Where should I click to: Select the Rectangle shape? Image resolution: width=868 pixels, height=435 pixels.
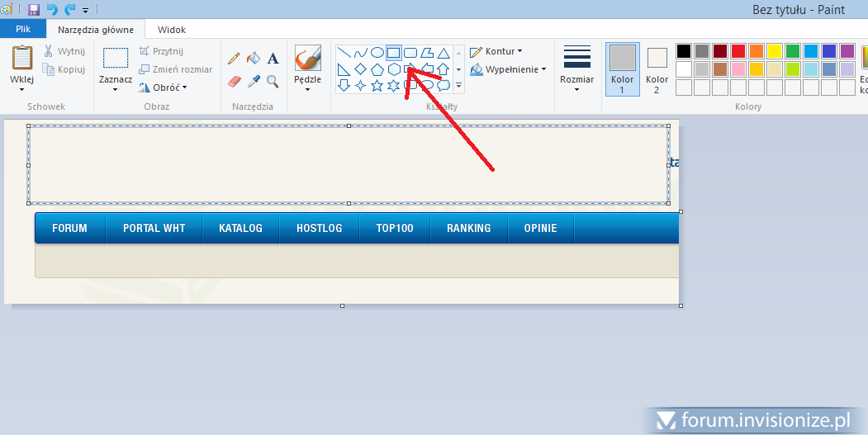click(x=394, y=53)
